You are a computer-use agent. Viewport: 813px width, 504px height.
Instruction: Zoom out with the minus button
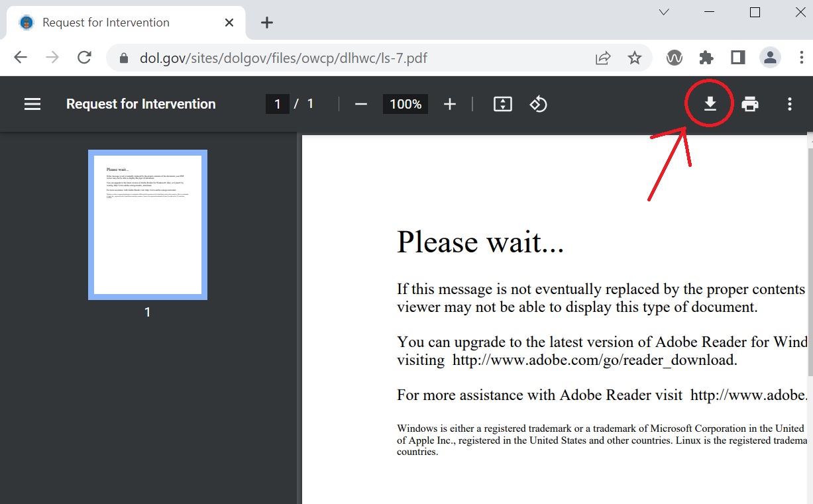[361, 104]
